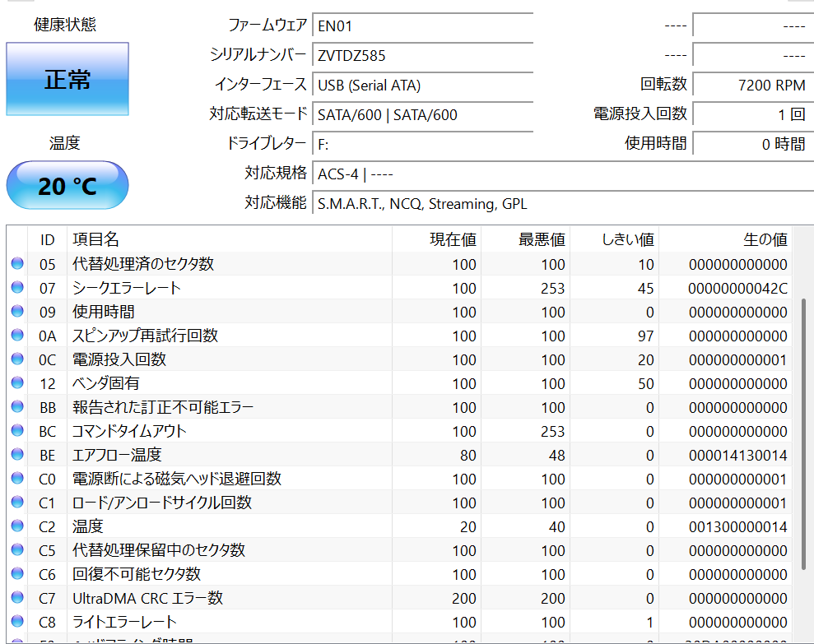Click the status icon for row 12
This screenshot has width=814, height=644.
click(x=17, y=383)
